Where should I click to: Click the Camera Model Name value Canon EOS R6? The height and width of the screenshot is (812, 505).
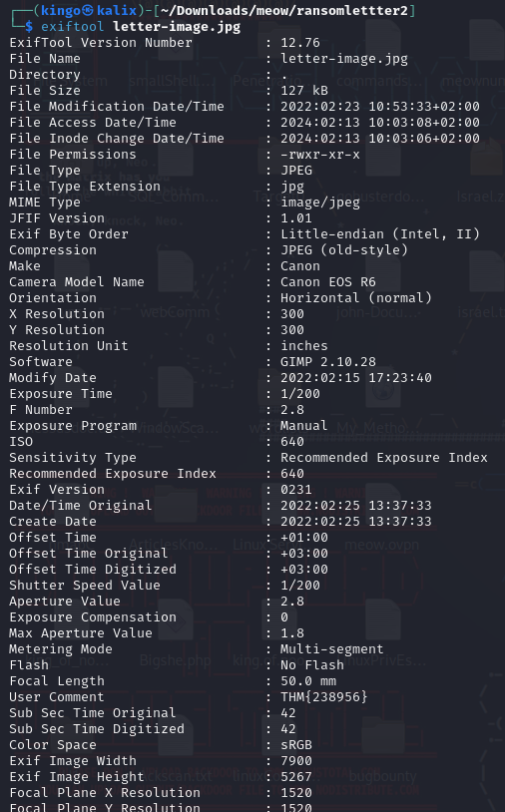tap(328, 281)
